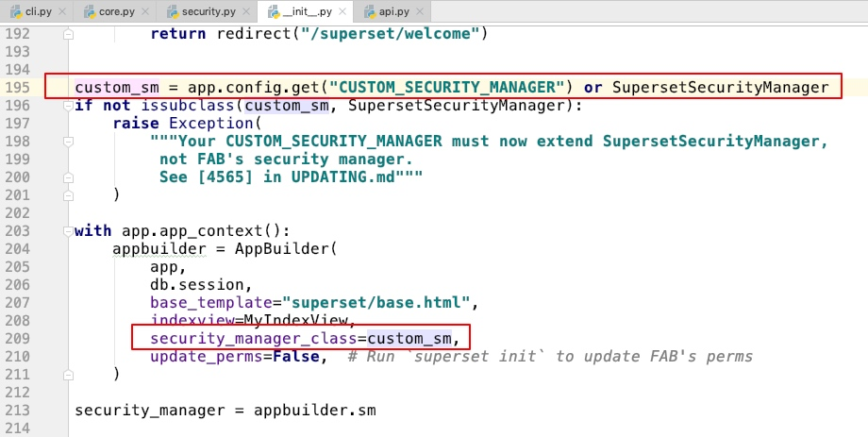Click appbuilder.sm on line 213
The image size is (868, 437).
click(314, 411)
